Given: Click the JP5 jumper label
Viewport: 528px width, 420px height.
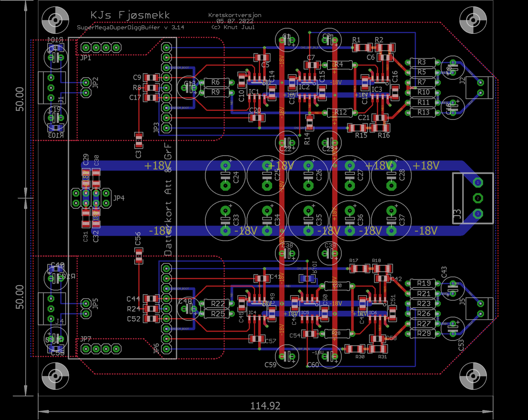Looking at the screenshot, I should coord(95,304).
